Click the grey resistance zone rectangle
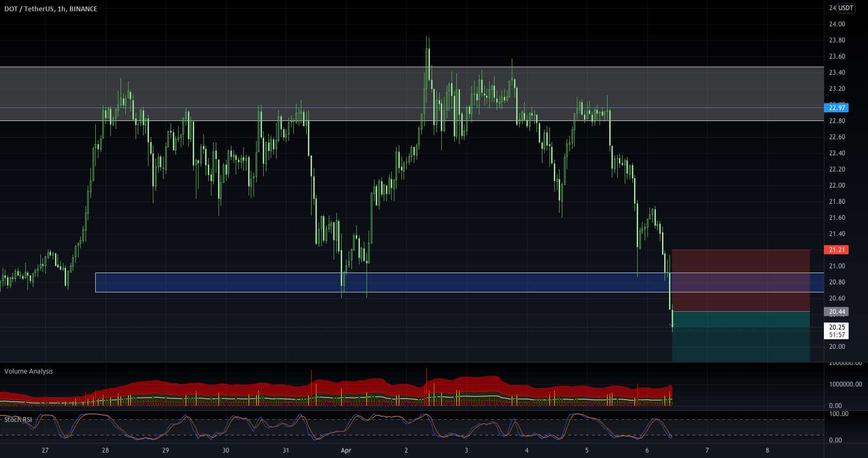The image size is (868, 458). coord(412,94)
